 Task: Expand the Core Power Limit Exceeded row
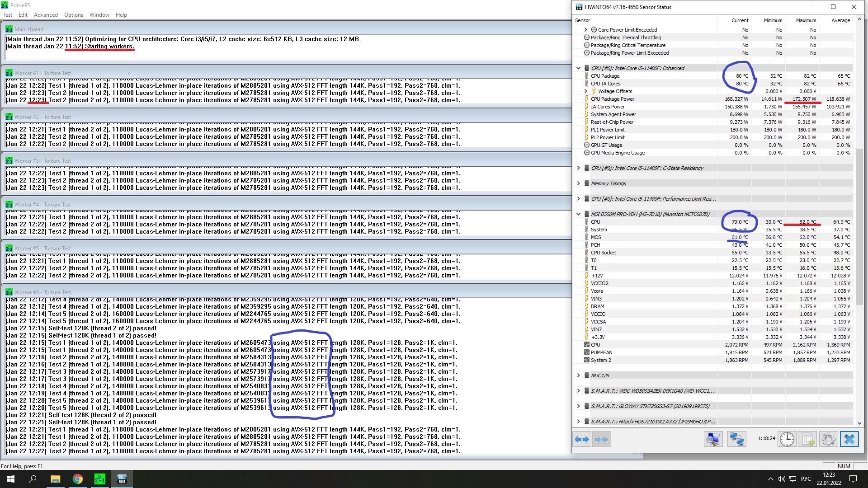(x=586, y=30)
